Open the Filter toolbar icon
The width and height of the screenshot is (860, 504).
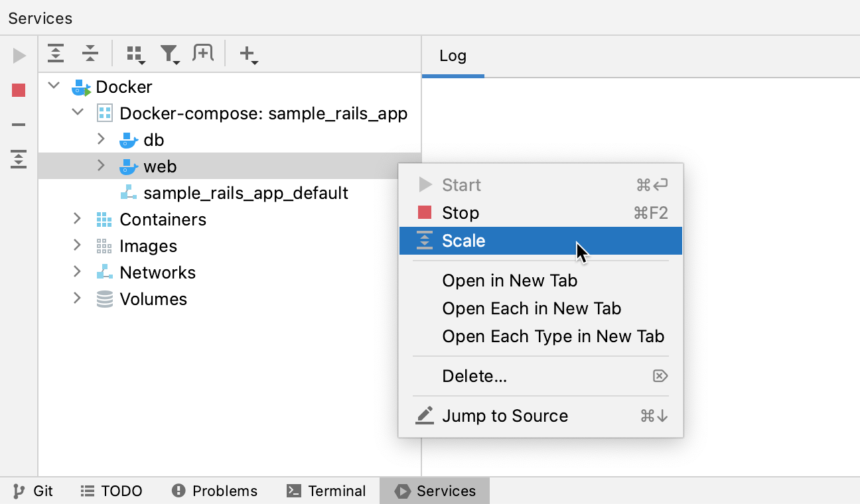[170, 55]
